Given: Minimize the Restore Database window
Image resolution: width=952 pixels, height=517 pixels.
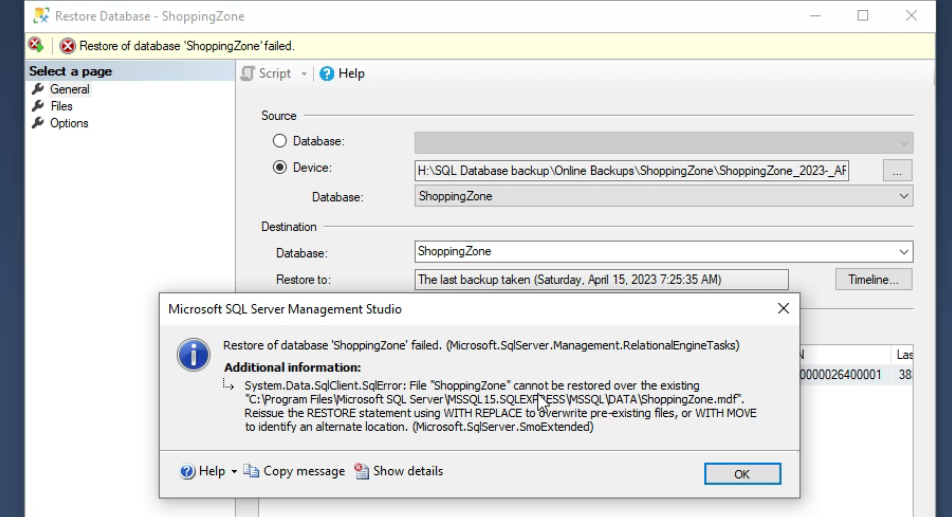Looking at the screenshot, I should pyautogui.click(x=815, y=16).
